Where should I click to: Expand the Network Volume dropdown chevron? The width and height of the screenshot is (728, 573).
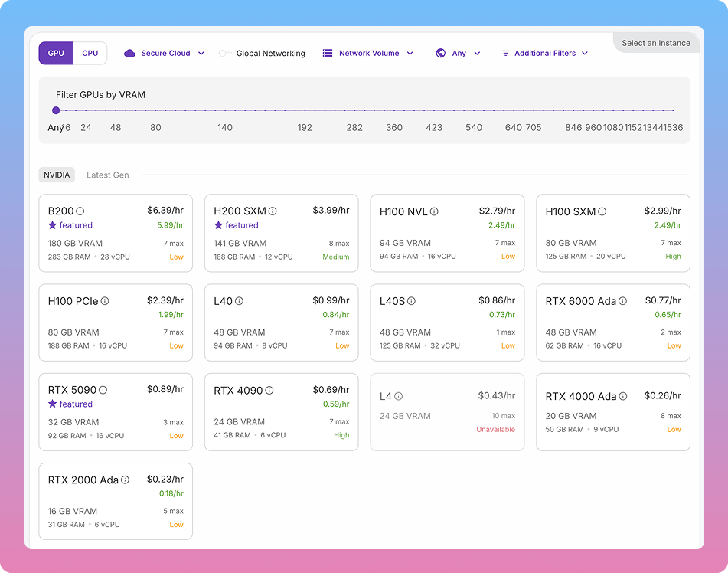coord(410,54)
